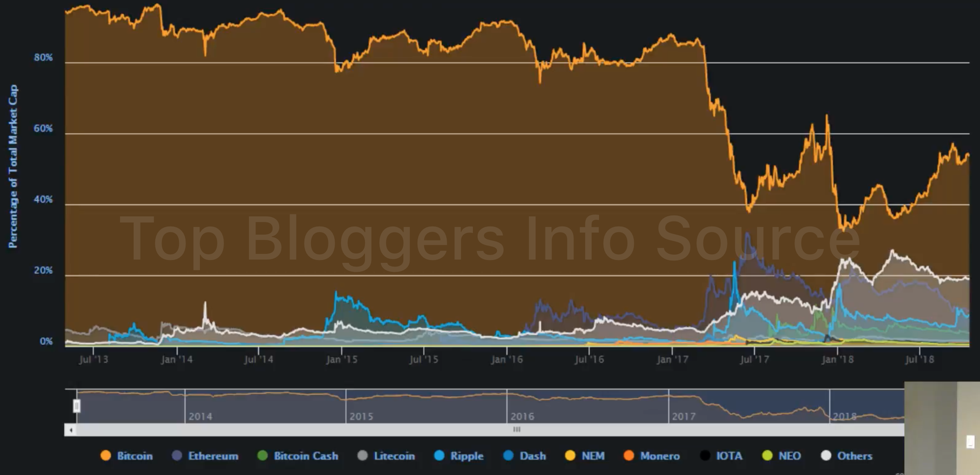Click the navigator scrollbar center grip
This screenshot has height=475, width=980.
pos(517,430)
